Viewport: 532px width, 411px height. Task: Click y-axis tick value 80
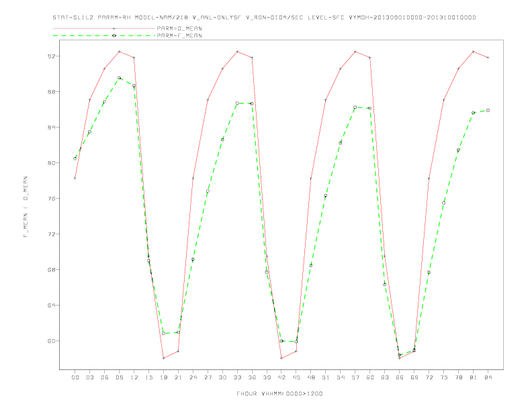[x=51, y=163]
